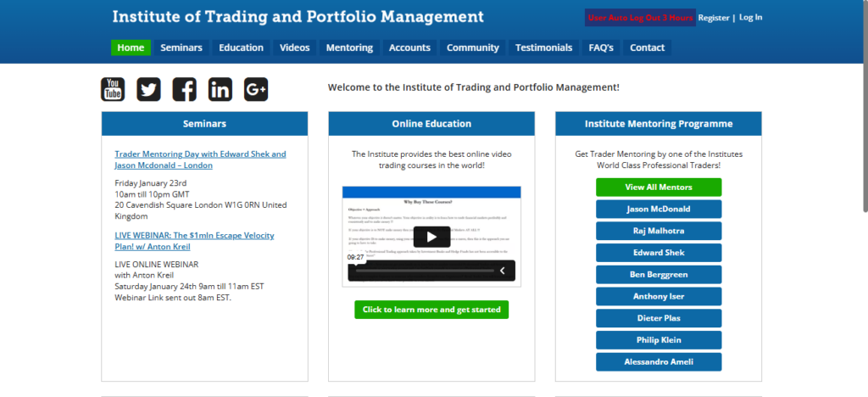This screenshot has height=397, width=868.
Task: Visit the Facebook page icon
Action: point(184,88)
